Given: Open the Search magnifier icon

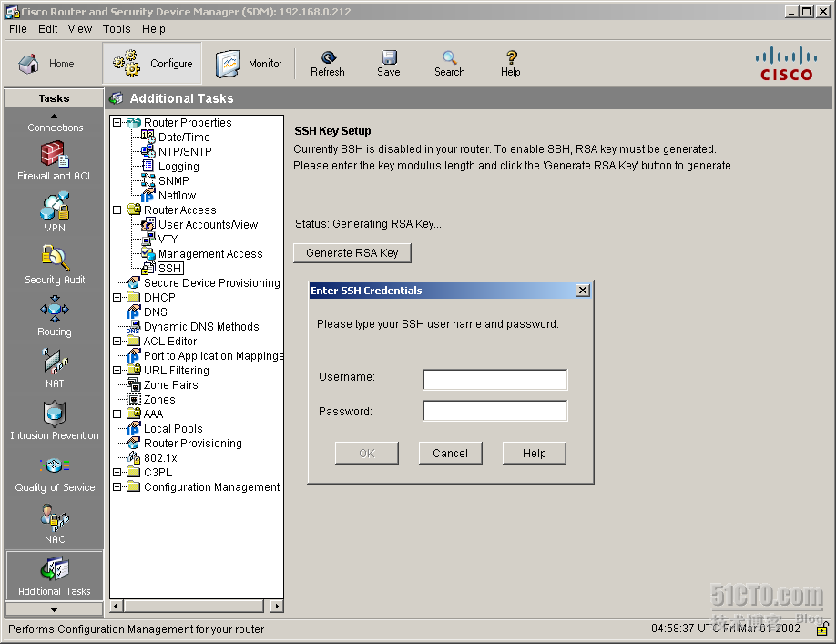Looking at the screenshot, I should click(450, 57).
